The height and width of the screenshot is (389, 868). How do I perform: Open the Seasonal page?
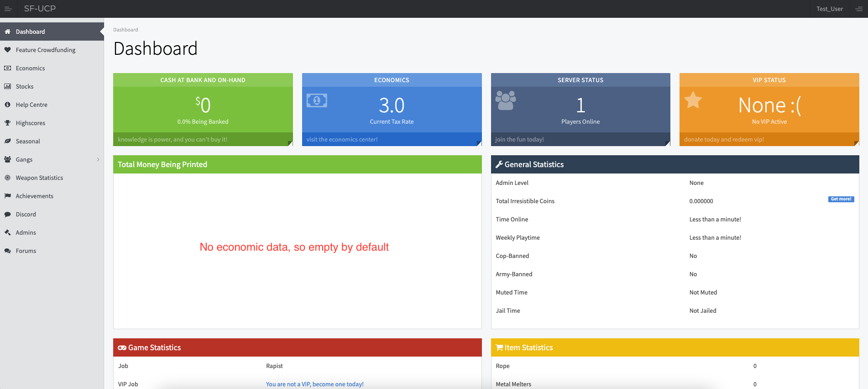pos(52,141)
